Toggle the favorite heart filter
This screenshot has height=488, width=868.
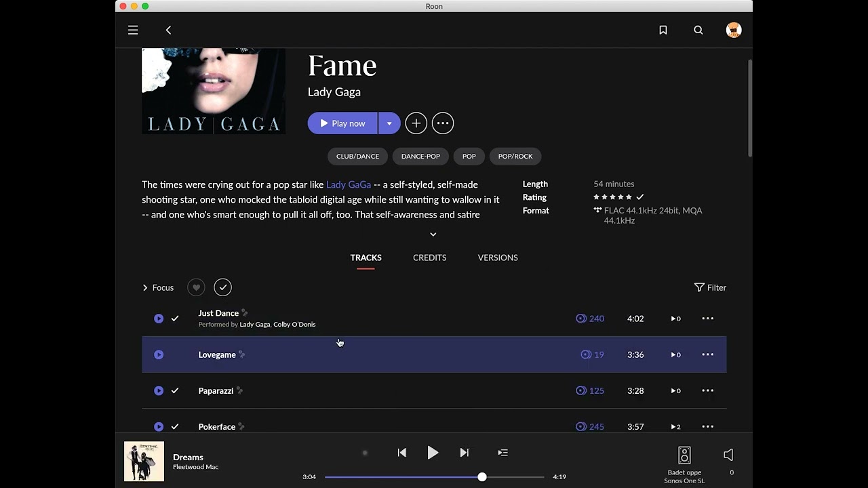click(x=196, y=287)
